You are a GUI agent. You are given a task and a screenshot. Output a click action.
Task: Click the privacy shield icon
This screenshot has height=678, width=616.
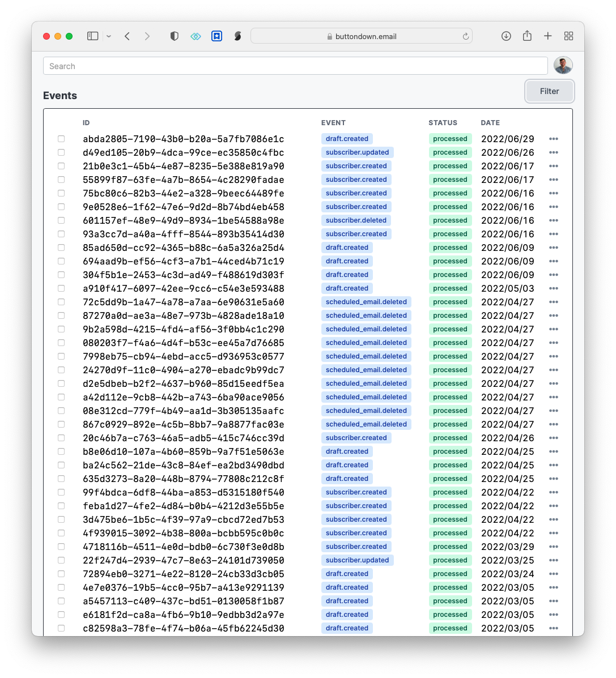point(175,36)
